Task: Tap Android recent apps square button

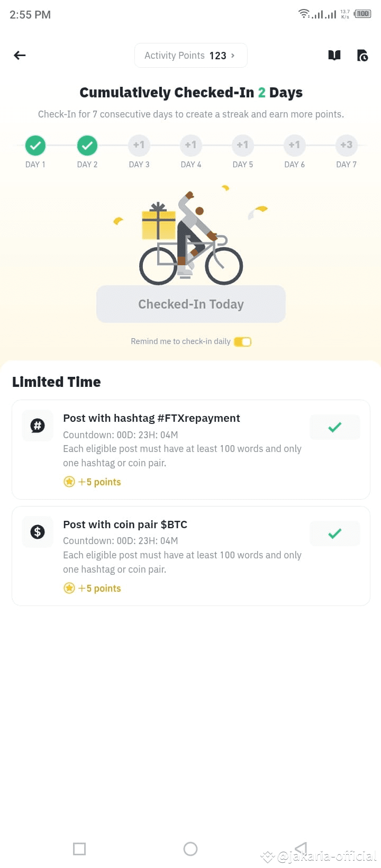Action: point(79,849)
